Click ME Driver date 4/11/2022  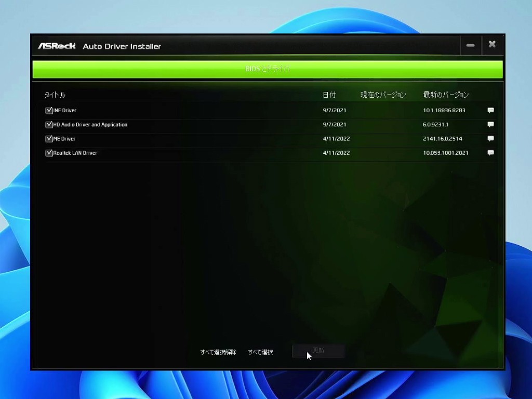(x=336, y=138)
